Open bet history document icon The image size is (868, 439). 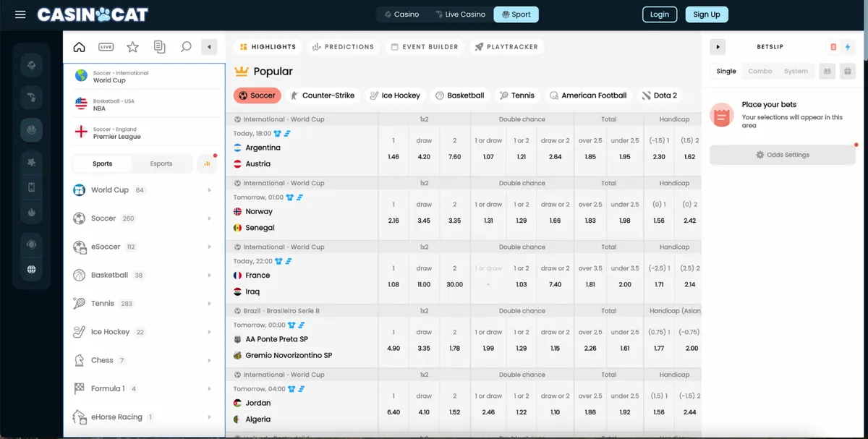[x=159, y=47]
